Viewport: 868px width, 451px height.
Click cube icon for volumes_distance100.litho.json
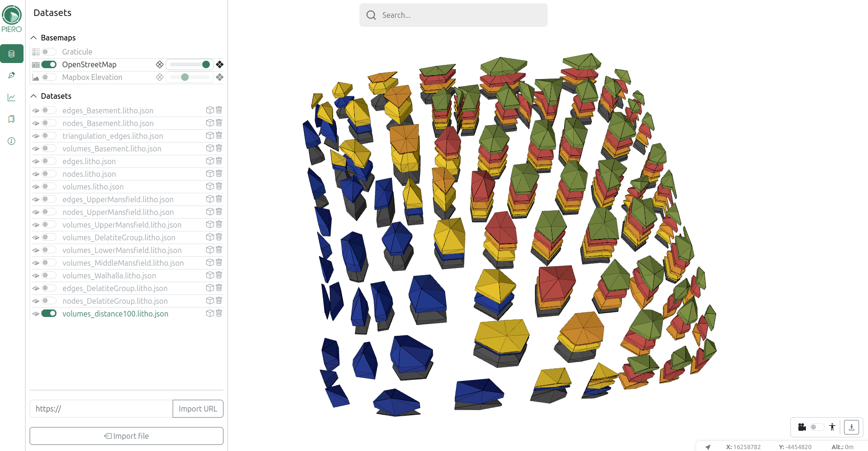coord(210,313)
